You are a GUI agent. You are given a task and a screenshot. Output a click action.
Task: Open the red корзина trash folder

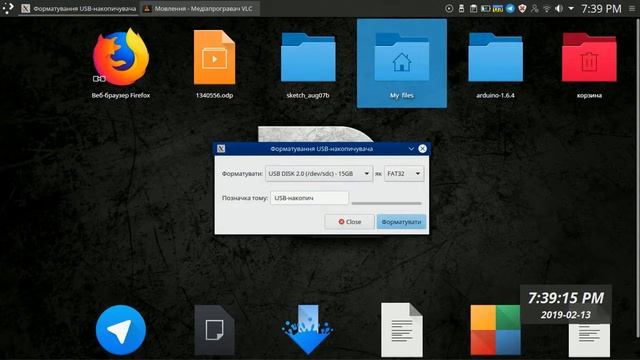tap(589, 57)
